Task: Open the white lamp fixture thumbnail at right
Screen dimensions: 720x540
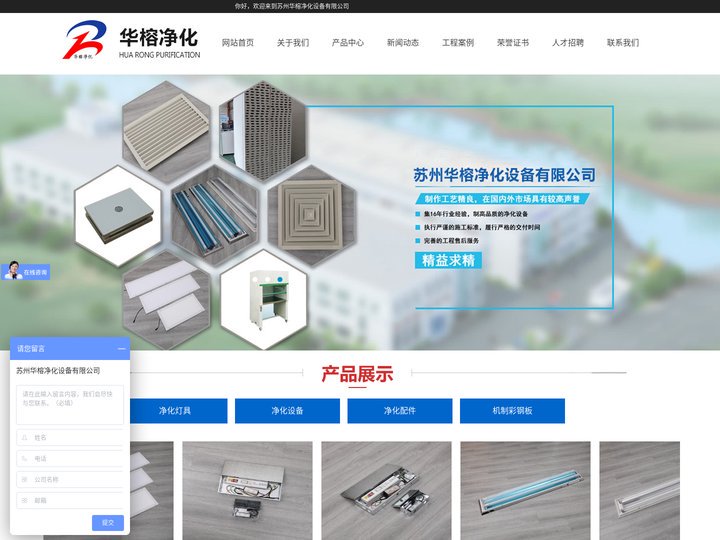Action: point(640,490)
